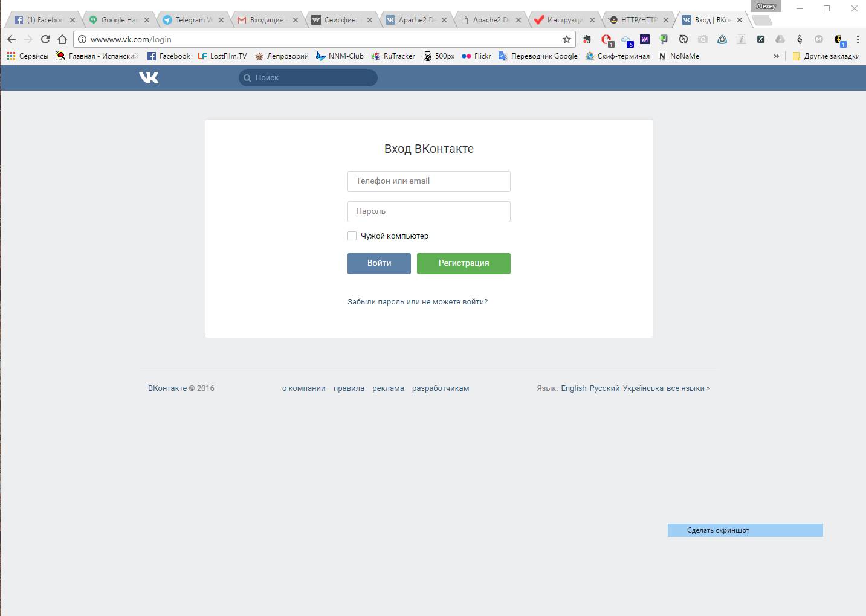Open the purple M extension

(645, 39)
